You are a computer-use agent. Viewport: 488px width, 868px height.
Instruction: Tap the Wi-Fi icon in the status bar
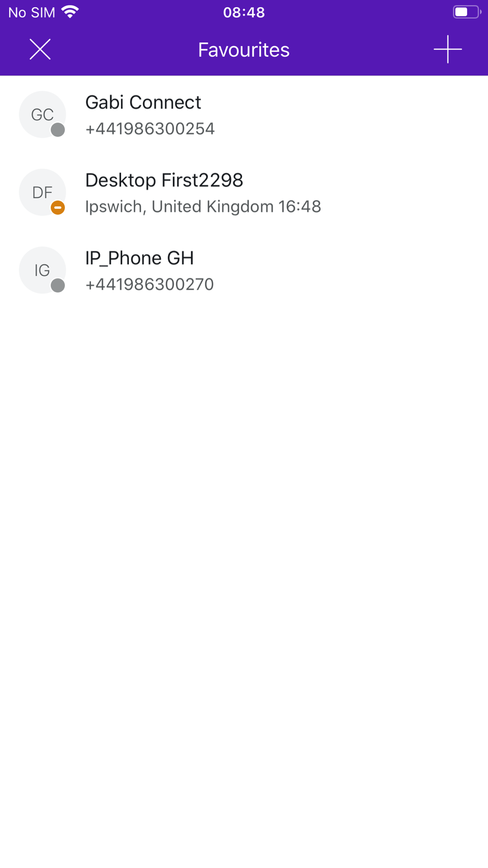pos(70,12)
